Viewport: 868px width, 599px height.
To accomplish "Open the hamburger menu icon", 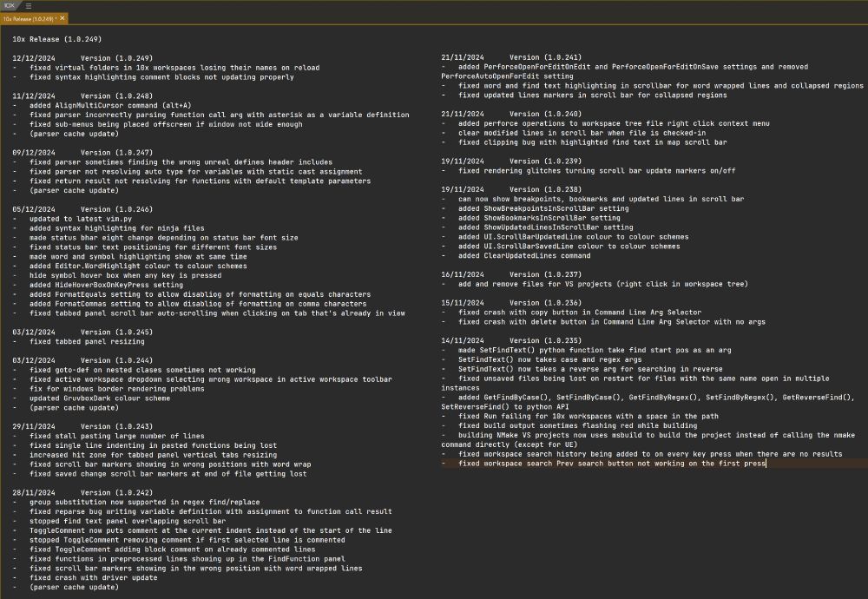I will [x=29, y=6].
